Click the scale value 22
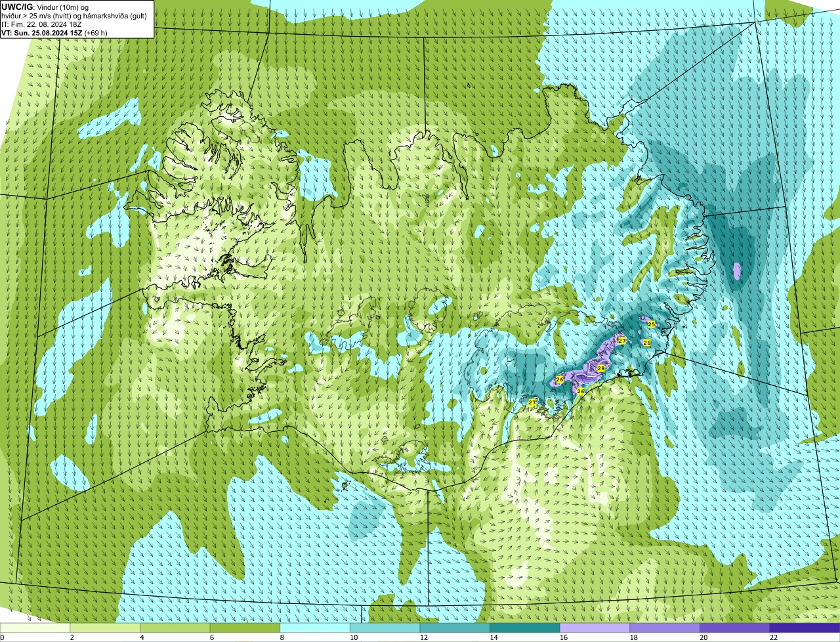 (774, 637)
